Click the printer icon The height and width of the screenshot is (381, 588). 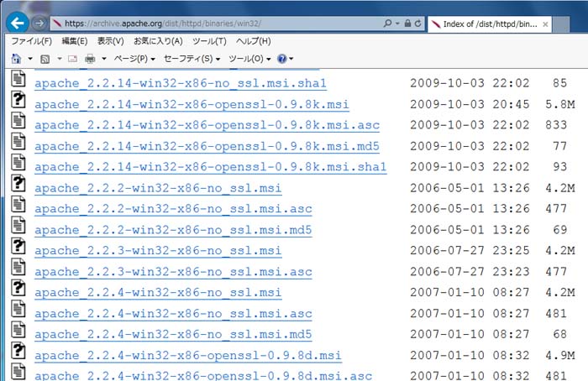(90, 59)
